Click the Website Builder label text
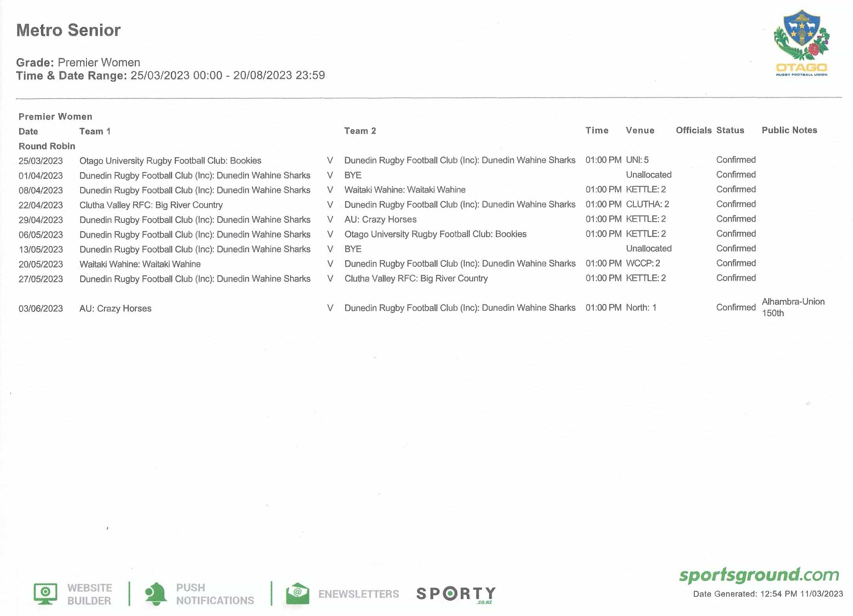Screen dimensions: 853x616 point(90,594)
